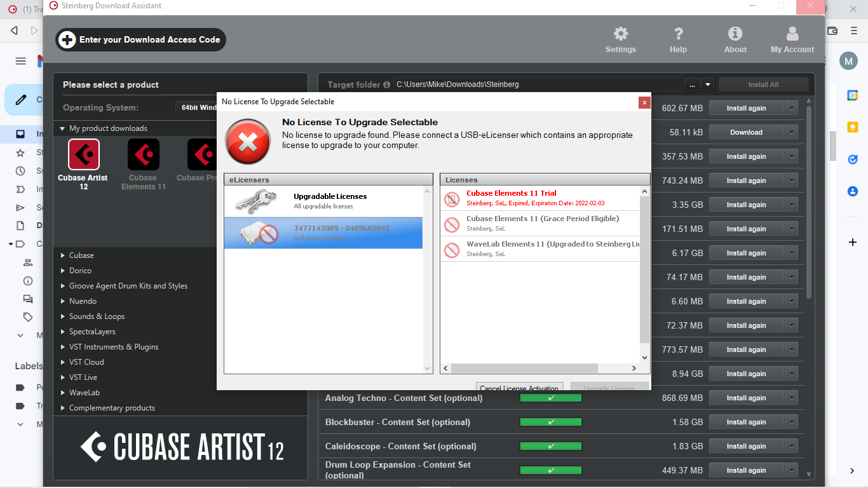Viewport: 868px width, 488px height.
Task: Open Google Keep in Gmail side panel
Action: tap(853, 127)
